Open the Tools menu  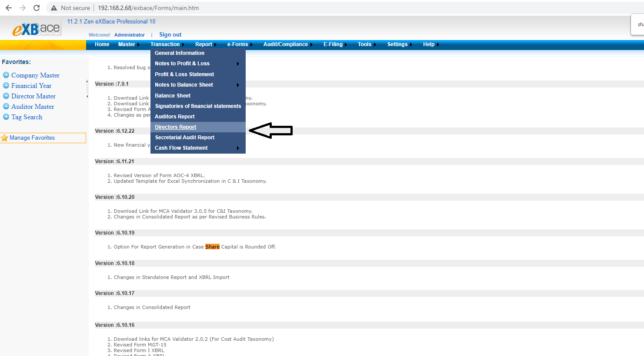pyautogui.click(x=364, y=44)
